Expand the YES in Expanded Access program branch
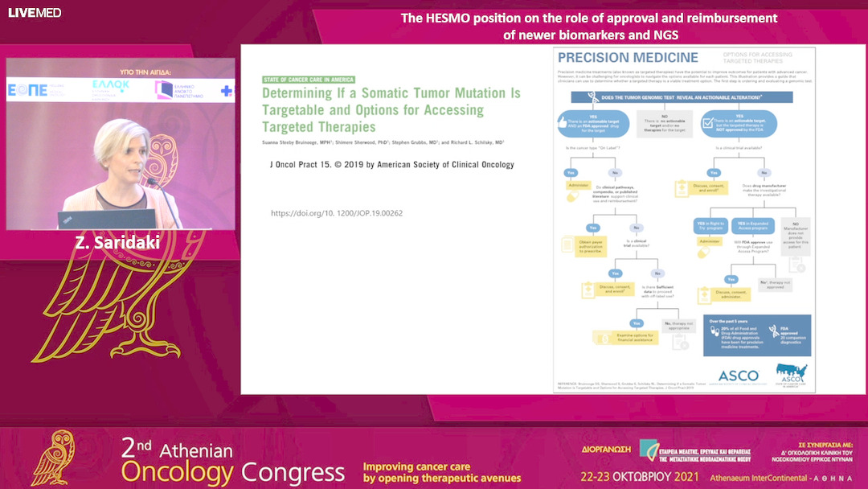The image size is (868, 489). (752, 226)
